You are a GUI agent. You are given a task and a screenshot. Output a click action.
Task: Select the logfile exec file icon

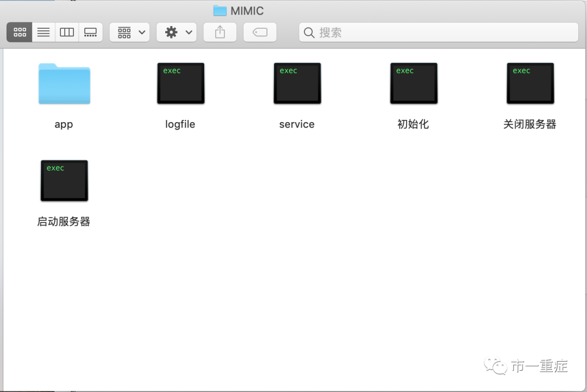[181, 84]
